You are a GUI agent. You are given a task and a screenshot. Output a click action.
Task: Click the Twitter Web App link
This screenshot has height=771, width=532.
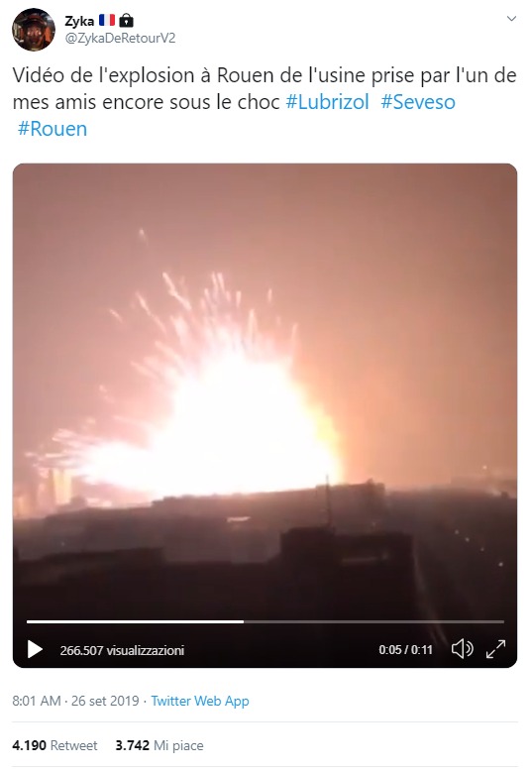click(199, 701)
